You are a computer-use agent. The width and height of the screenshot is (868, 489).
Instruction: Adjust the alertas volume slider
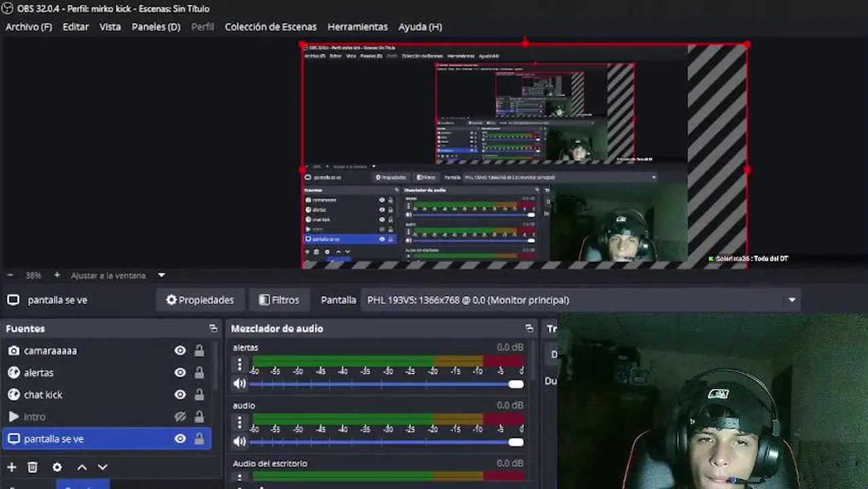386,384
